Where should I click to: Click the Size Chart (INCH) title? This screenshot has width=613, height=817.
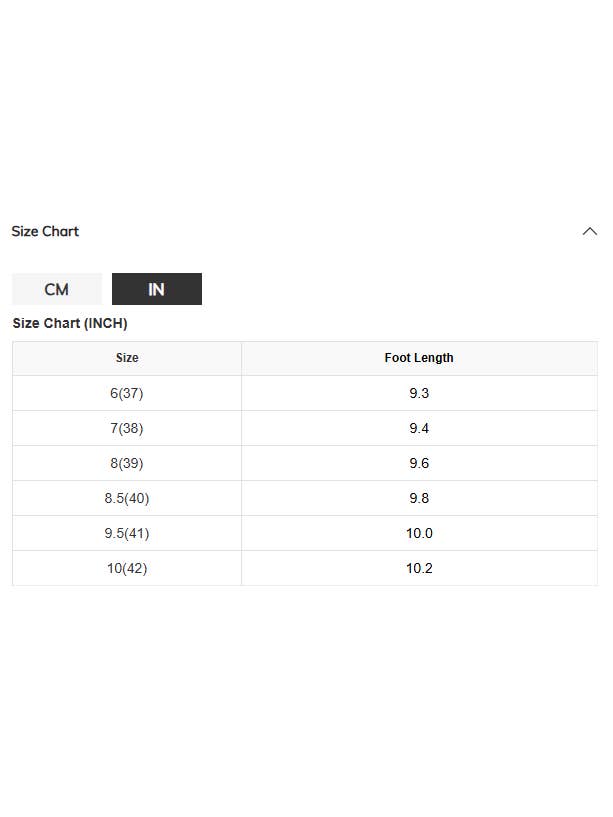70,323
